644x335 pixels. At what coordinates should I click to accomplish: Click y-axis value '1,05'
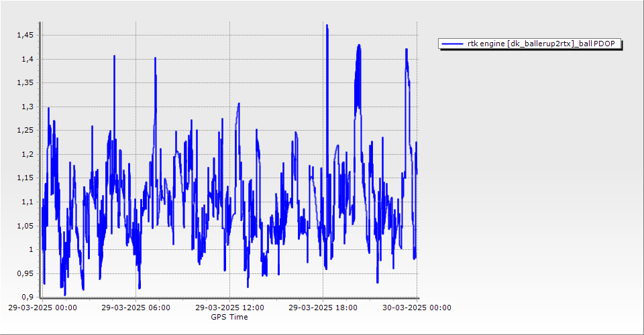click(x=25, y=226)
